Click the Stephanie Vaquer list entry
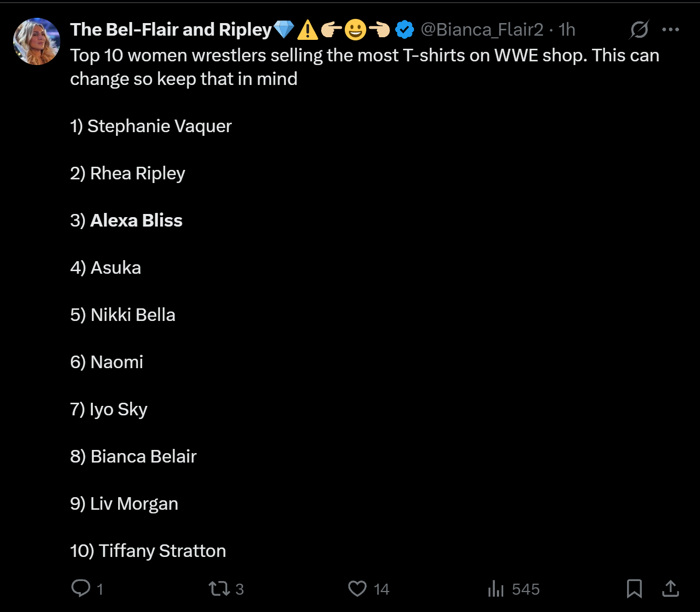The height and width of the screenshot is (612, 700). coord(151,126)
